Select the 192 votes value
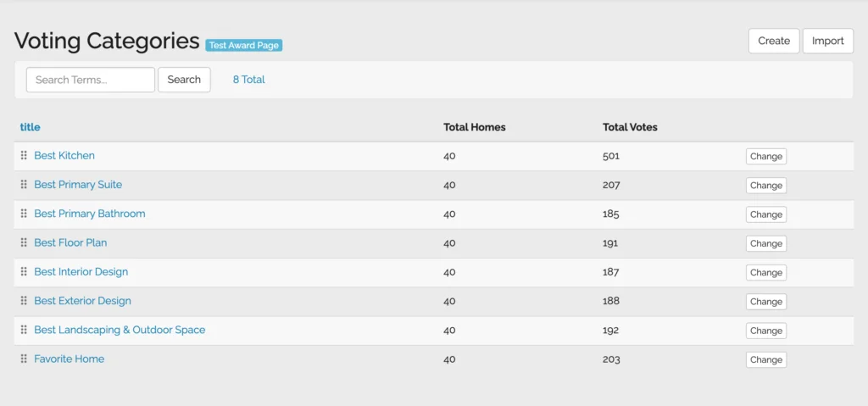The image size is (868, 406). click(x=611, y=331)
